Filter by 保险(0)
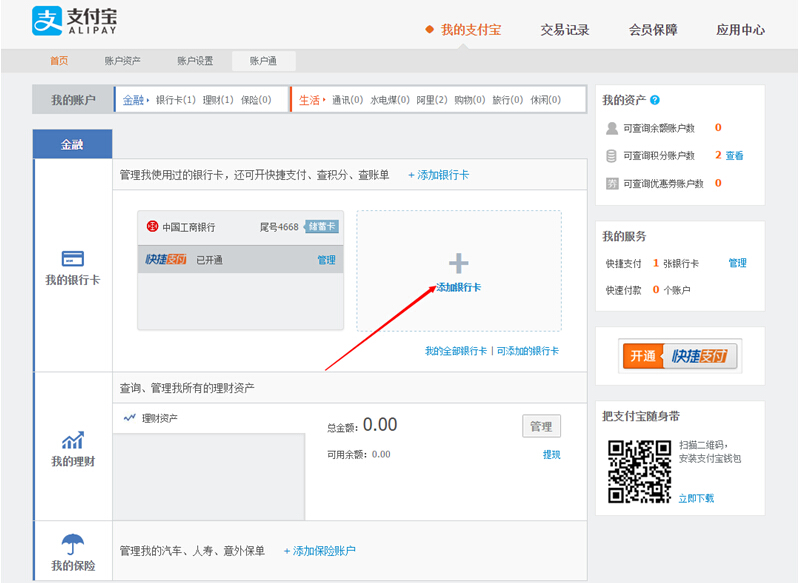Viewport: 800px width, 583px height. [256, 100]
